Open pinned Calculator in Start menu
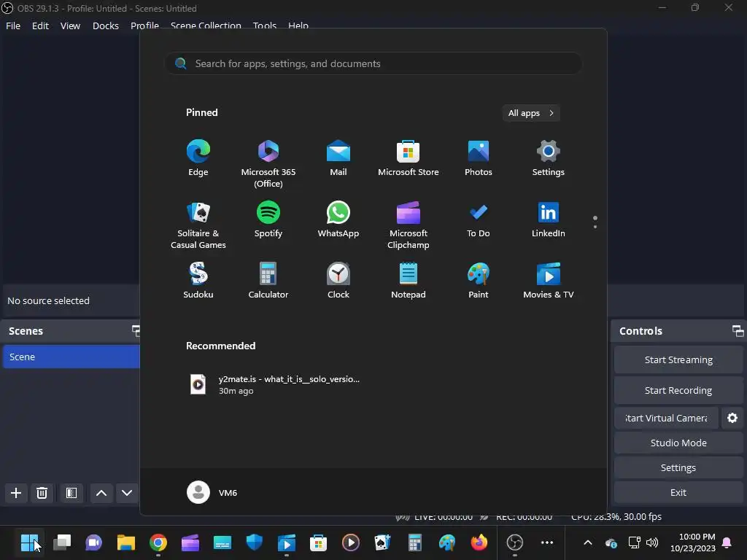The width and height of the screenshot is (747, 560). pyautogui.click(x=268, y=281)
